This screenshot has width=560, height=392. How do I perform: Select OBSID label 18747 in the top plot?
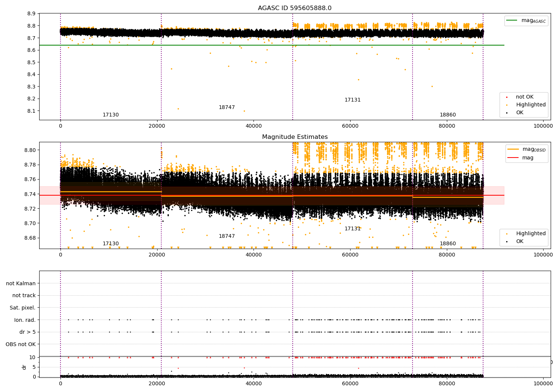coord(227,108)
